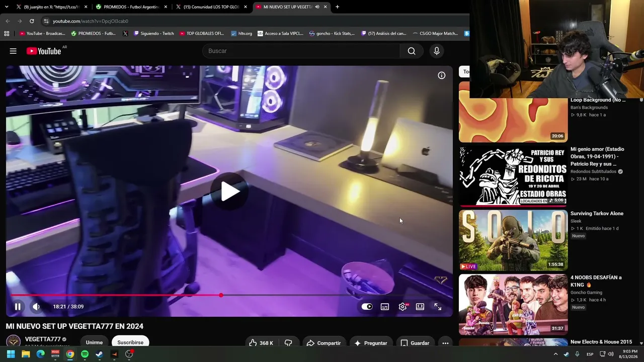644x362 pixels.
Task: Switch to theater mode
Action: [420, 307]
